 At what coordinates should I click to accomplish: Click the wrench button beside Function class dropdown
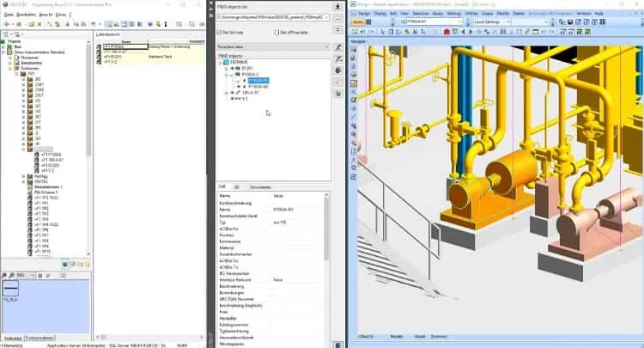(x=338, y=47)
